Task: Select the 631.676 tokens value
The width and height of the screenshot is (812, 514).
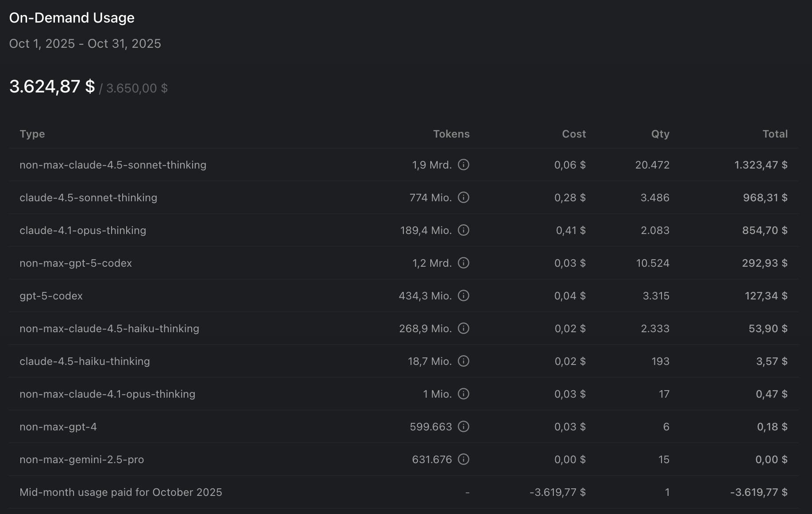Action: click(432, 459)
